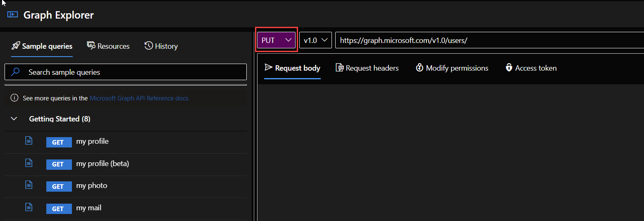Click the rocket icon for Sample queries
The image size is (644, 221).
pos(16,46)
